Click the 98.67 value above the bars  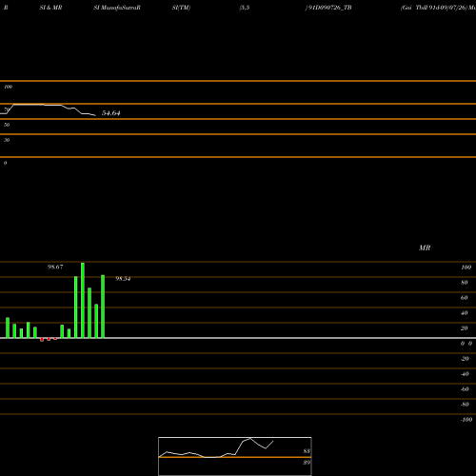tap(55, 268)
